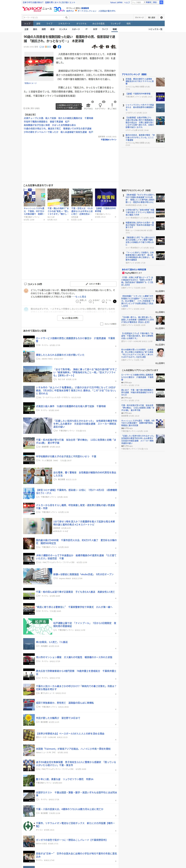Screen dimensions: 186x868
Task: Open the マイページ link
Action: 139,18
